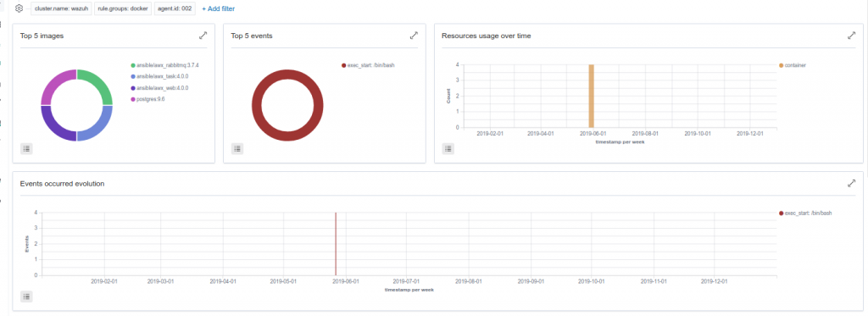Select the agent.id: 002 filter pill

pyautogui.click(x=175, y=8)
